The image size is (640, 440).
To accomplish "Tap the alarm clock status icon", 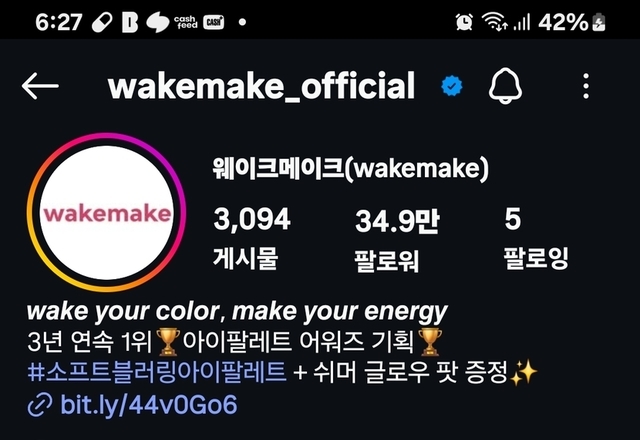I will tap(464, 22).
